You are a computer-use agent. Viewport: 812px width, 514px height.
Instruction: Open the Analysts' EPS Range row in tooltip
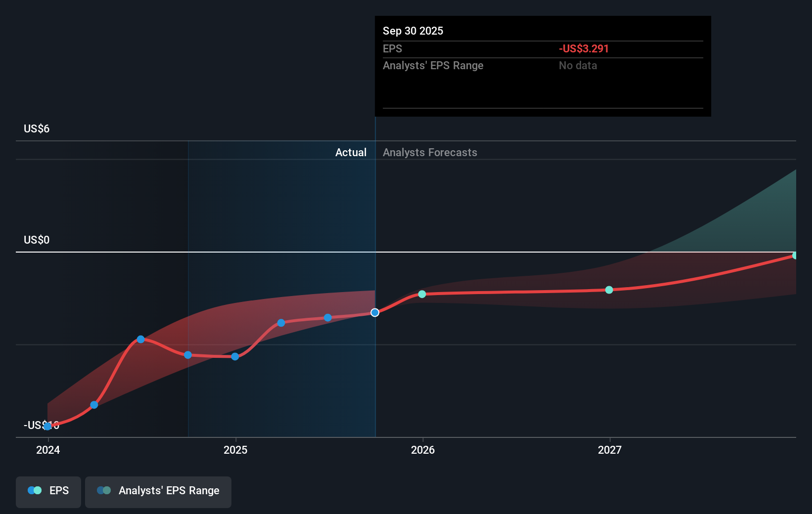click(x=433, y=65)
